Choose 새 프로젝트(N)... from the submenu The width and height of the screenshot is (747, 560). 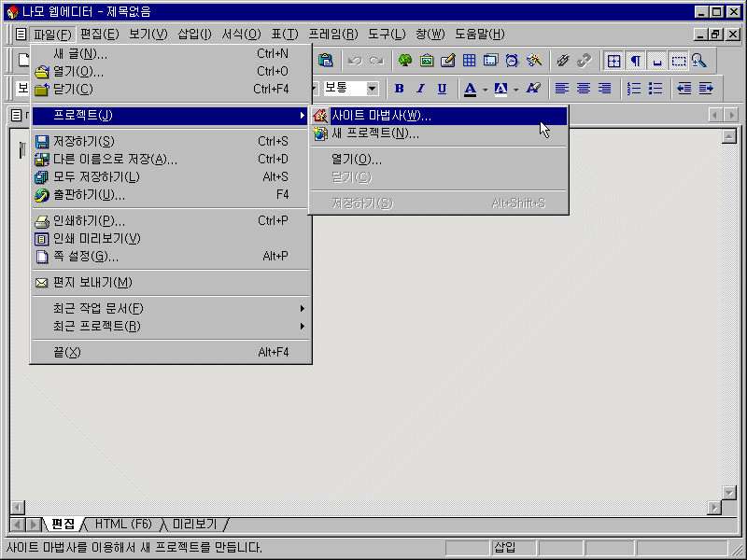tap(439, 133)
